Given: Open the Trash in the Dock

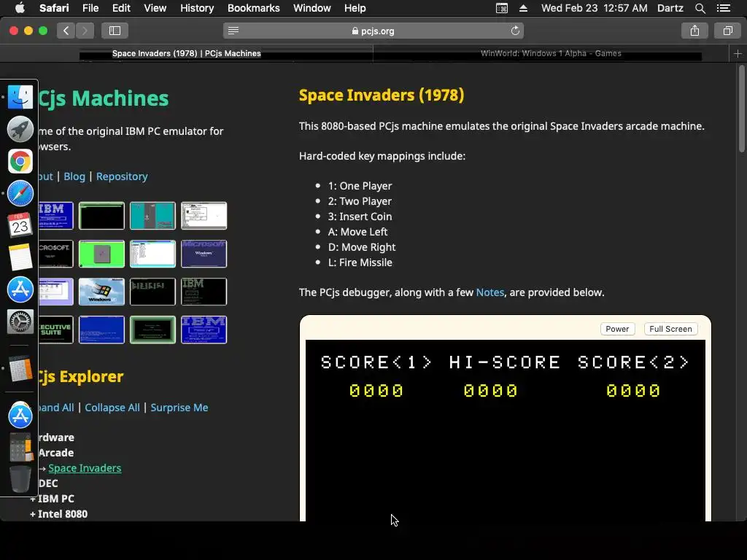Looking at the screenshot, I should 20,478.
